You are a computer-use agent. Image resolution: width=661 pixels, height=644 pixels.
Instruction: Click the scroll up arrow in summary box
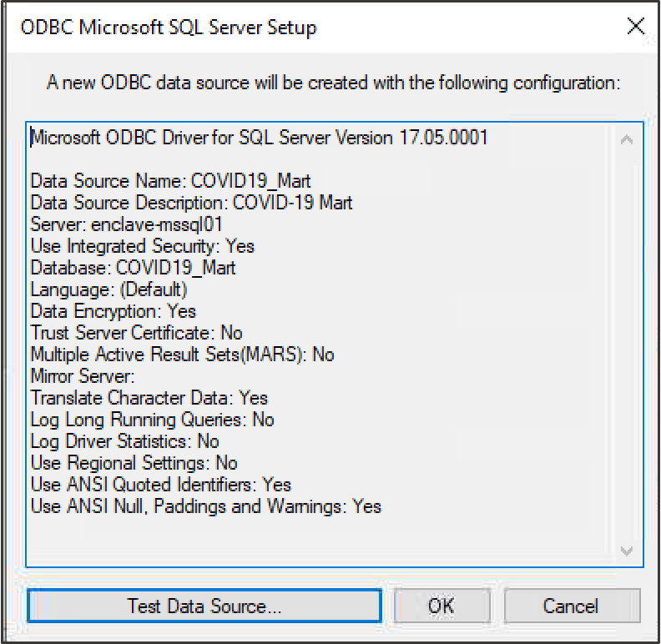pyautogui.click(x=627, y=139)
